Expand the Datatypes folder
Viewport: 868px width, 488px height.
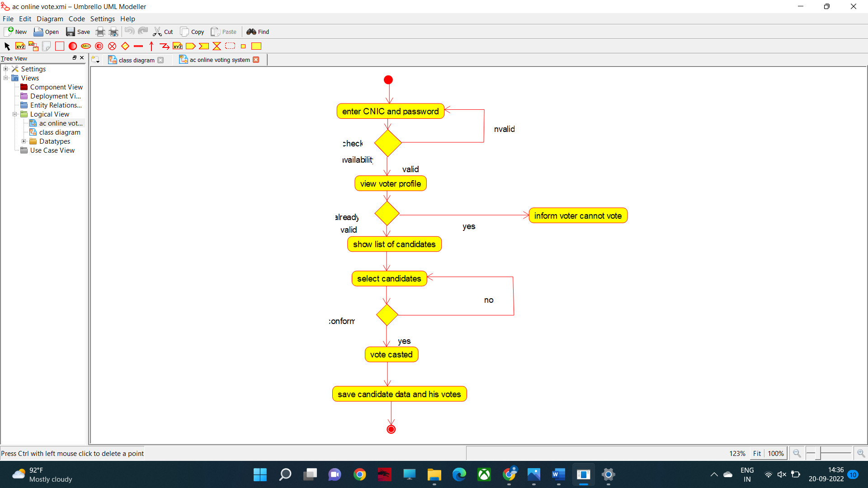click(24, 141)
